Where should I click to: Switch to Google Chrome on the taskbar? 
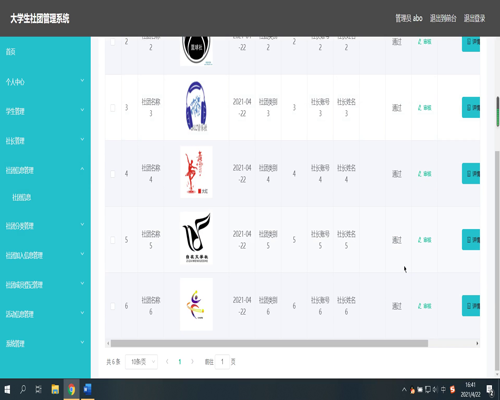[x=71, y=389]
